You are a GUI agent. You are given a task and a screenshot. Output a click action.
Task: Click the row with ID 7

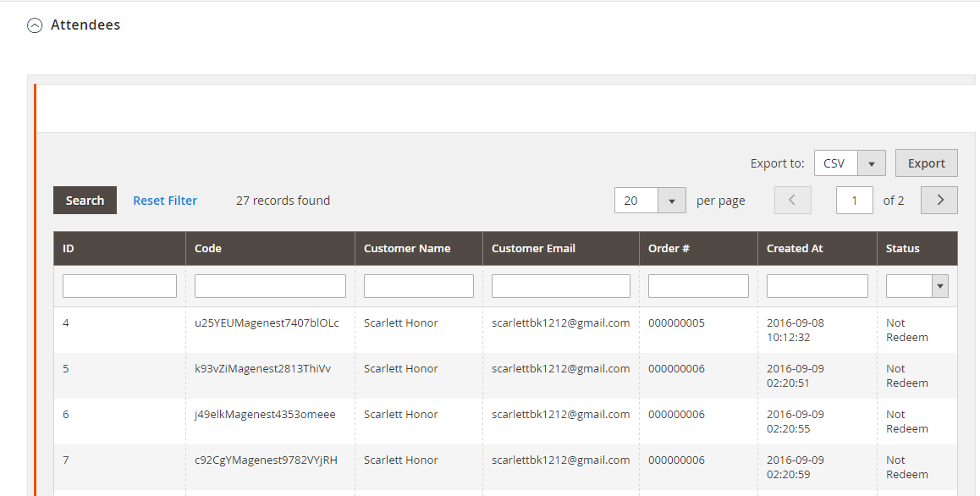(505, 466)
